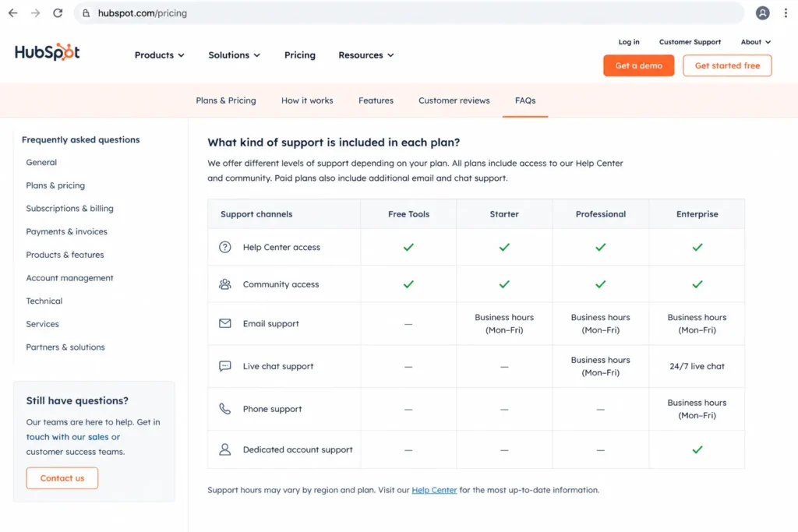Expand the Products dropdown menu
798x532 pixels.
159,55
